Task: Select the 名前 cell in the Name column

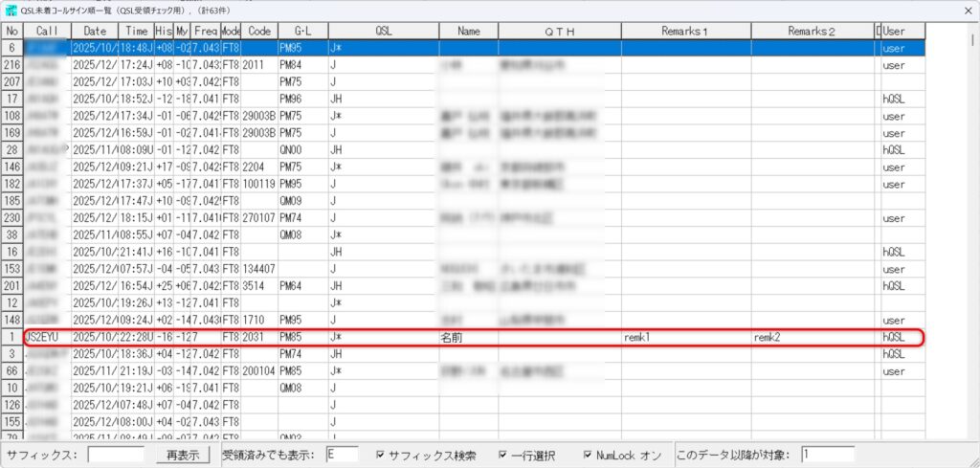Action: tap(468, 337)
